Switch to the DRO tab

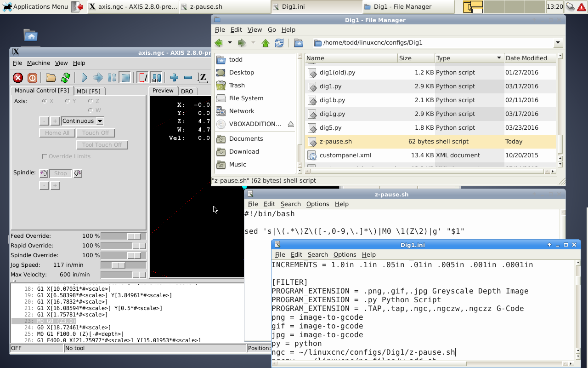coord(187,91)
